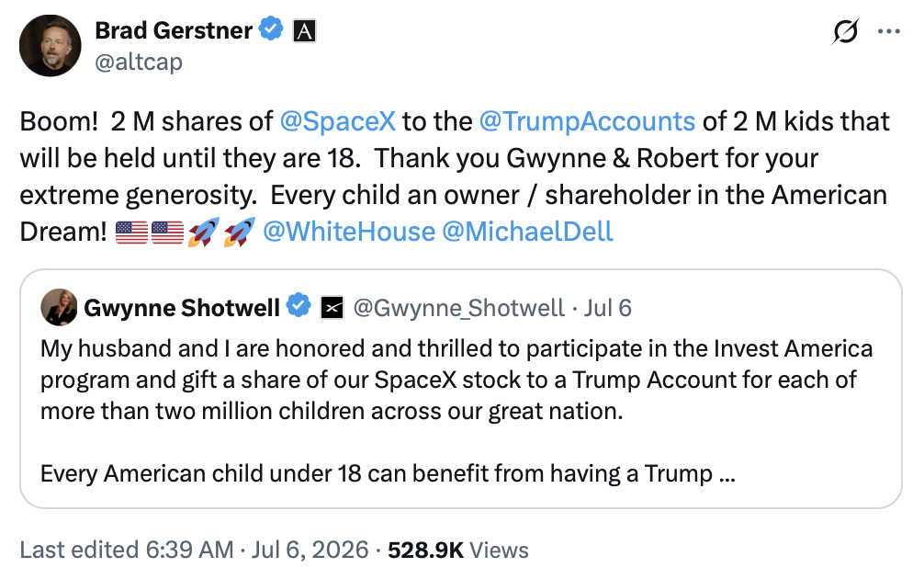Click Gwynne Shotwell's verified badge
This screenshot has height=579, width=924.
[x=299, y=305]
